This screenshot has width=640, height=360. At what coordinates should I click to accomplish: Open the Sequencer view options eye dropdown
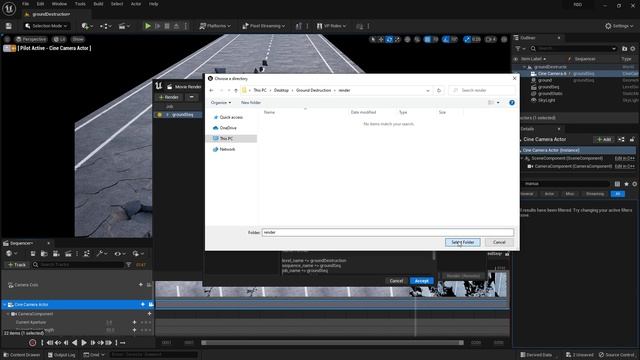(x=120, y=253)
